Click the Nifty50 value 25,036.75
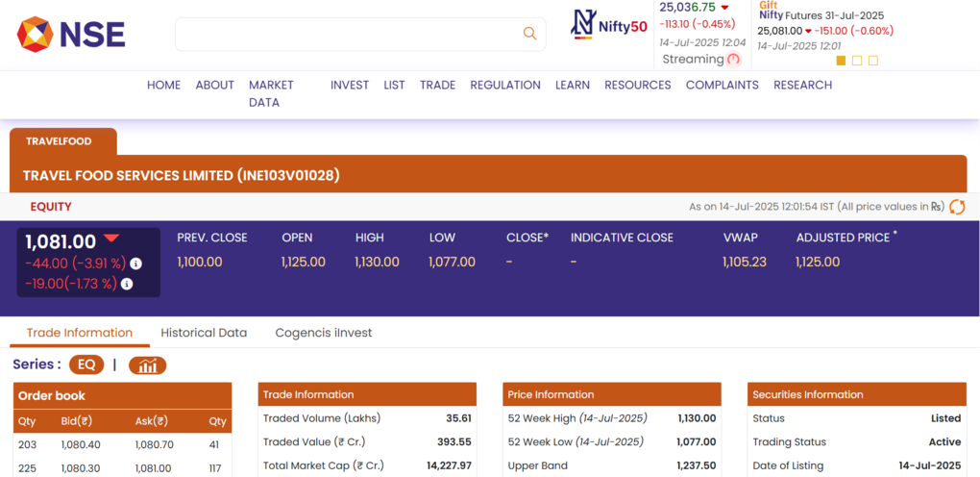Screen dimensions: 980x477 688,8
